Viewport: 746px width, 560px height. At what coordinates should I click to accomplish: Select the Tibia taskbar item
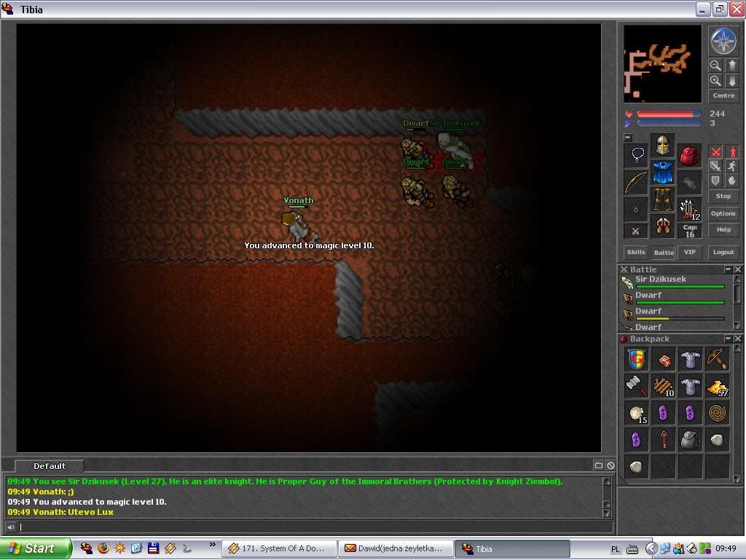pyautogui.click(x=512, y=548)
